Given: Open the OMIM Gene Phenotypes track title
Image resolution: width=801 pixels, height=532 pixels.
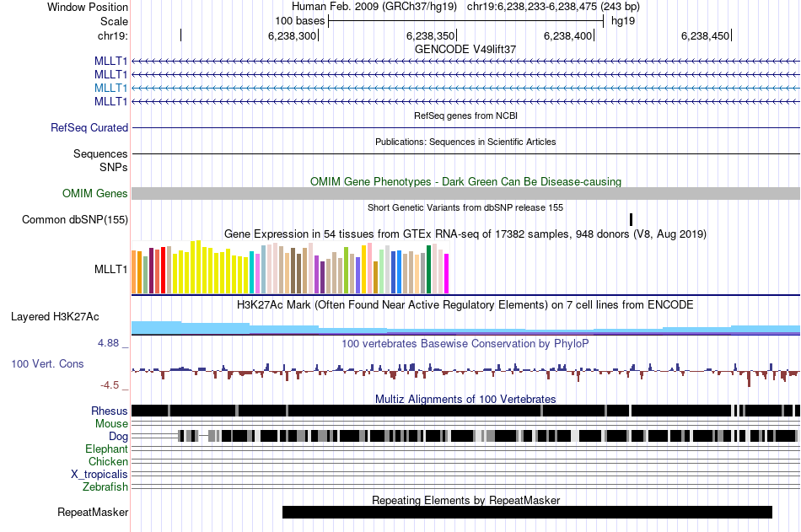Looking at the screenshot, I should tap(465, 181).
